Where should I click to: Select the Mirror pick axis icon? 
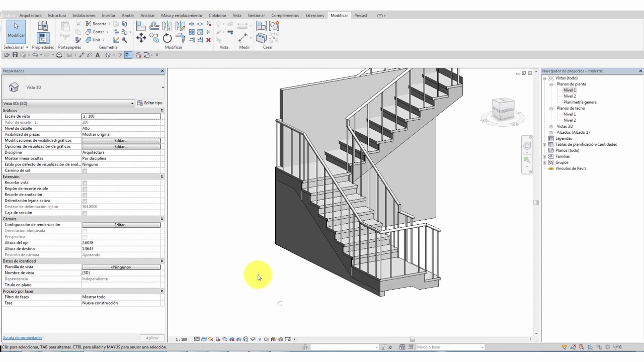(167, 25)
